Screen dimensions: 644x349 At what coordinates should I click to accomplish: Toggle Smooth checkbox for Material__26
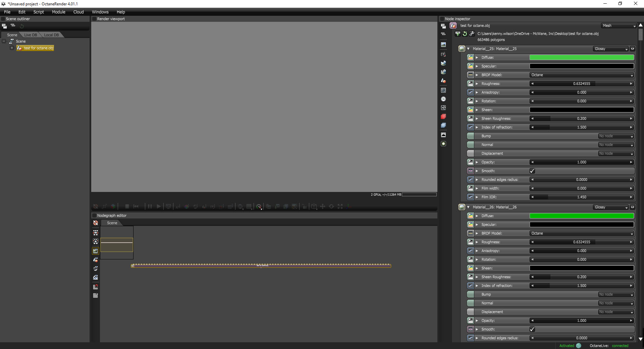(532, 329)
